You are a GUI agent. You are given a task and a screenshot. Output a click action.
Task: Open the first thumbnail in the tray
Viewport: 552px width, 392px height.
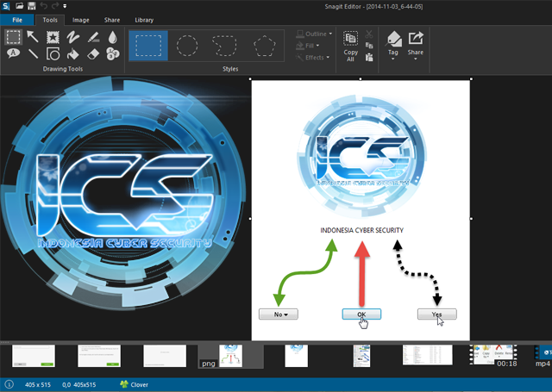[34, 356]
